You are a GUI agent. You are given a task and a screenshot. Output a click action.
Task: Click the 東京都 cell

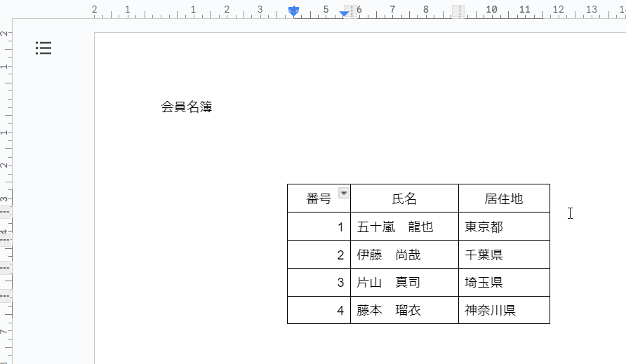(504, 227)
